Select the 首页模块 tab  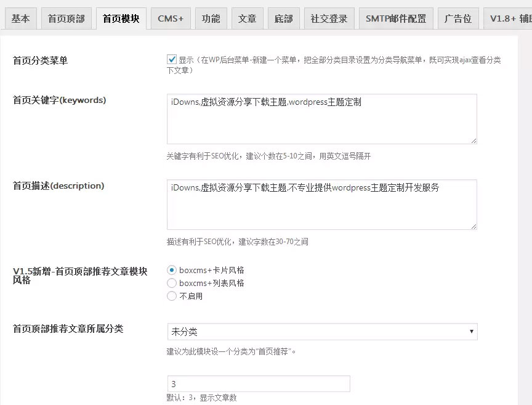tap(121, 19)
